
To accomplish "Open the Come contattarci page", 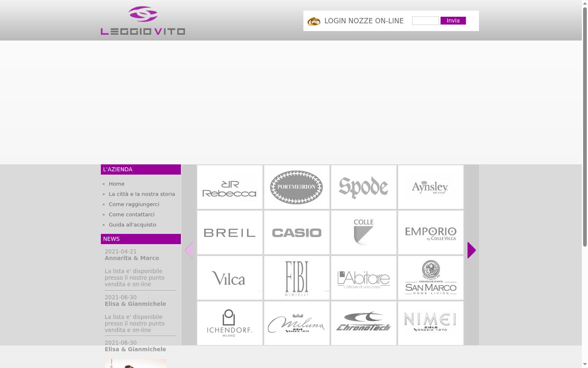I will point(131,215).
